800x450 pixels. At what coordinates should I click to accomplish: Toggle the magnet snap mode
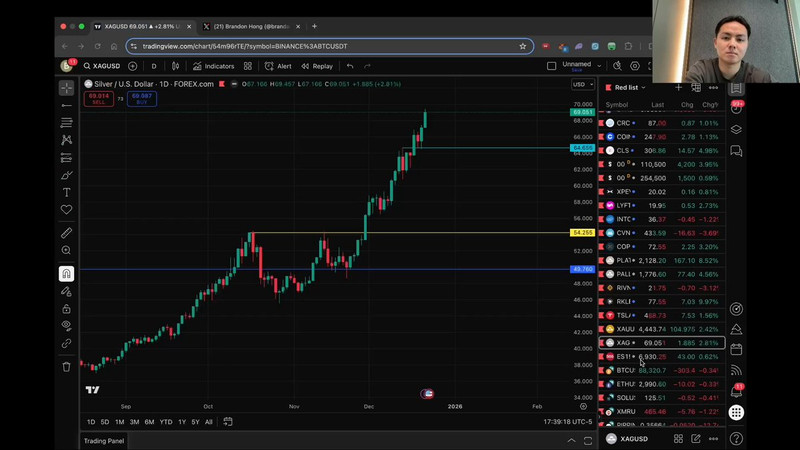point(66,273)
